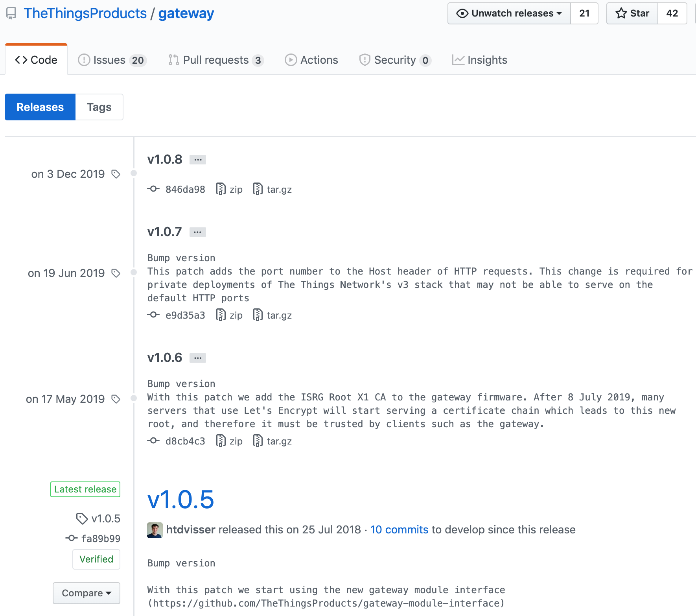
Task: Click the commit icon next to e9d35a3
Action: pyautogui.click(x=153, y=315)
